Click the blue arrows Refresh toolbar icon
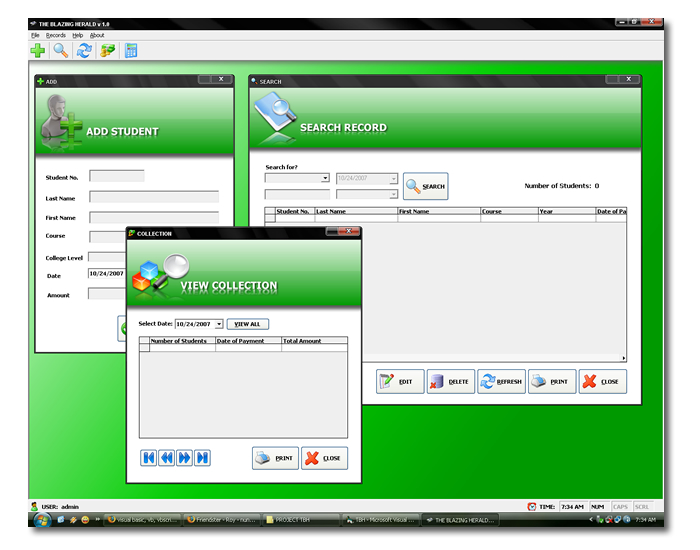 [84, 51]
